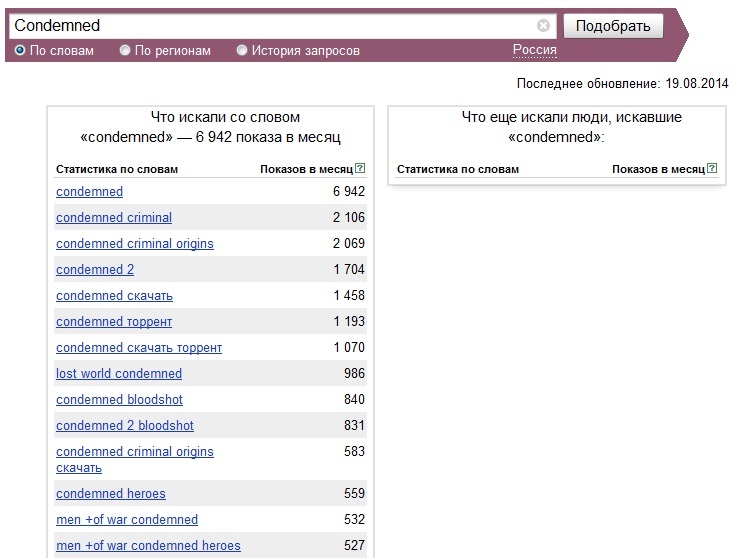
Task: Open 'condemned criminal origins' link with 2 069
Action: pyautogui.click(x=135, y=244)
